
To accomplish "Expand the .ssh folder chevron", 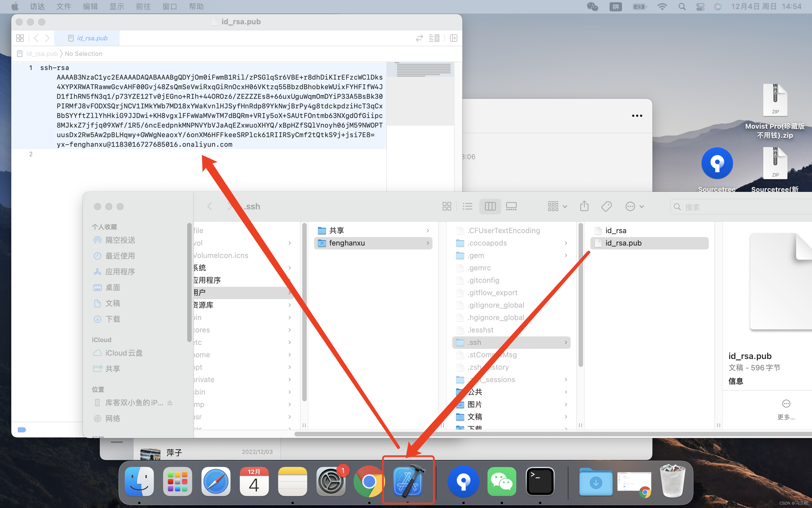I will tap(566, 342).
